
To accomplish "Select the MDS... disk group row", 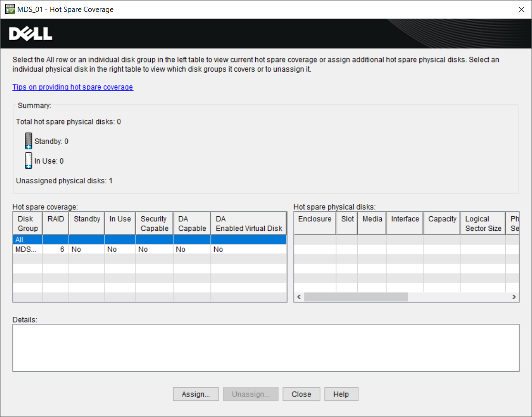I will pos(150,250).
